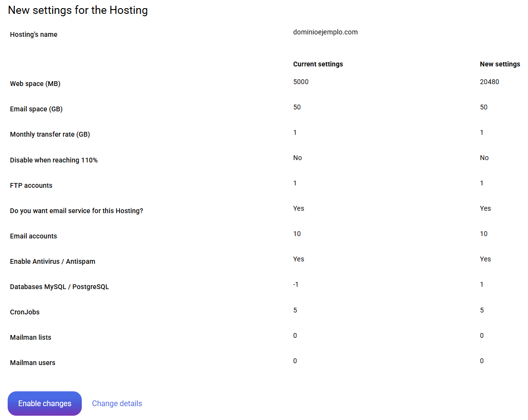
Task: Click the Current settings column header
Action: [x=318, y=64]
